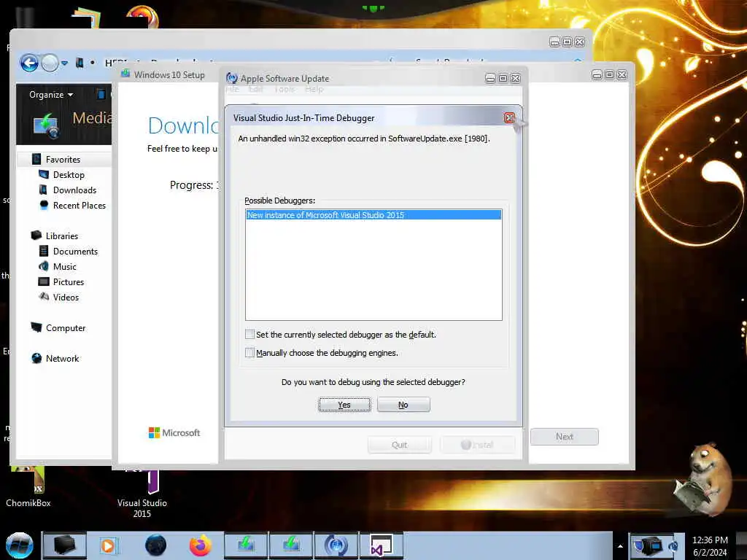
Task: Select Computer in the Explorer sidebar
Action: click(66, 327)
